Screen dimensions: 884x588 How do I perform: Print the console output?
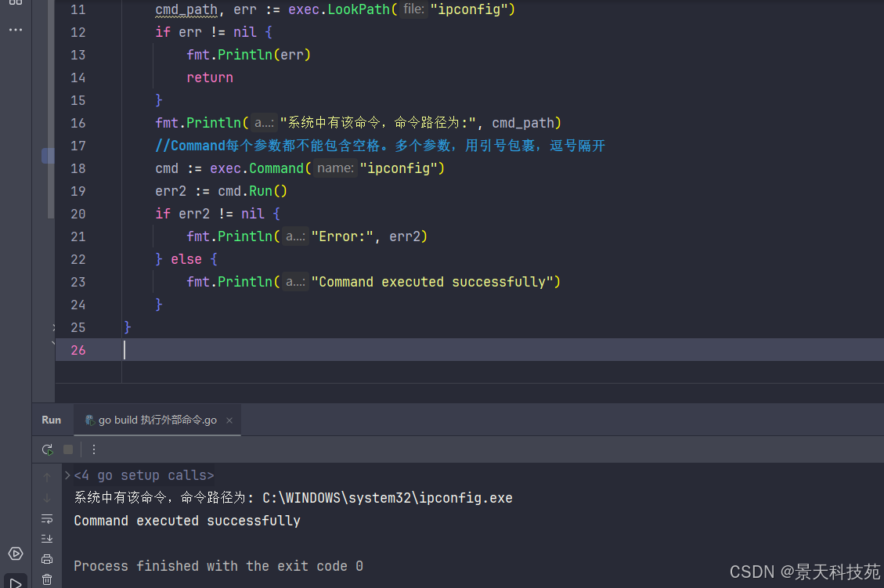[47, 559]
